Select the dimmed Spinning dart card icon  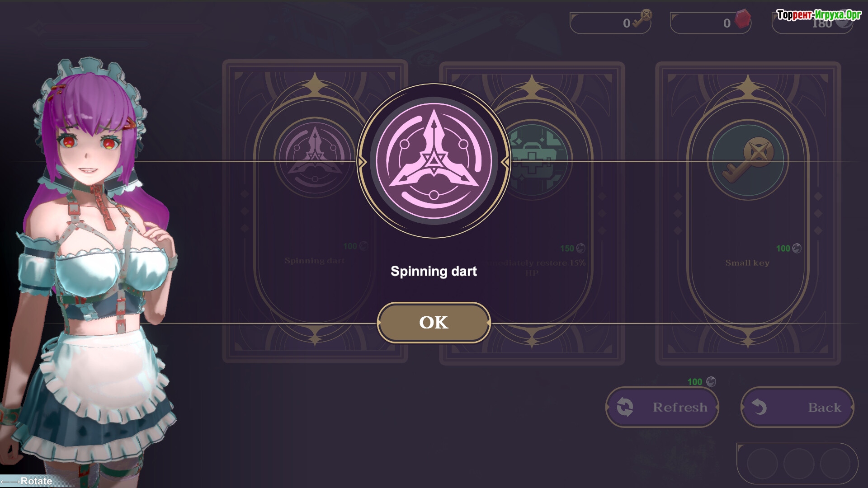click(314, 156)
